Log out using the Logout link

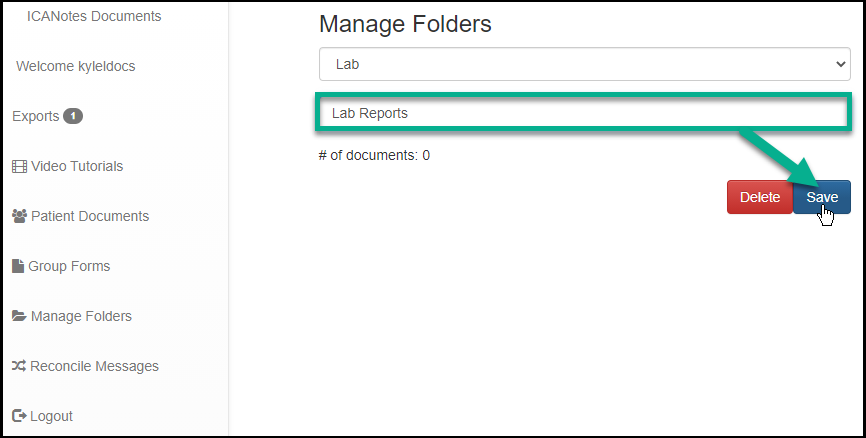(52, 416)
